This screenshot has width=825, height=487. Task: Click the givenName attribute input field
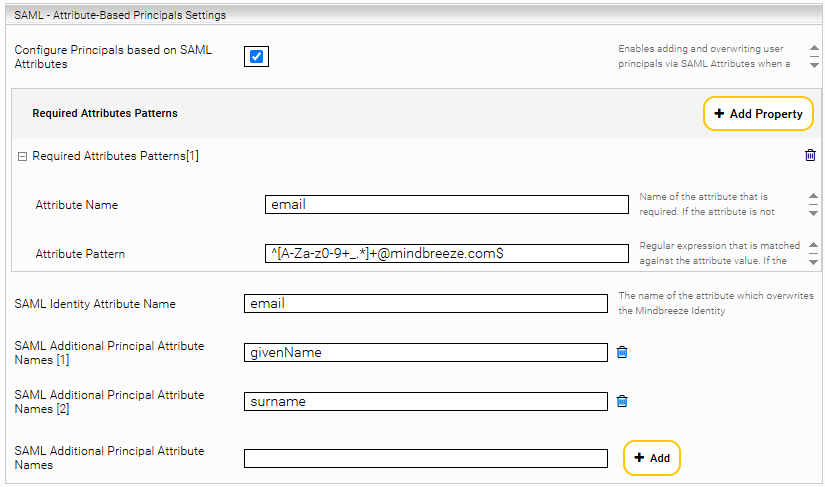(x=425, y=352)
